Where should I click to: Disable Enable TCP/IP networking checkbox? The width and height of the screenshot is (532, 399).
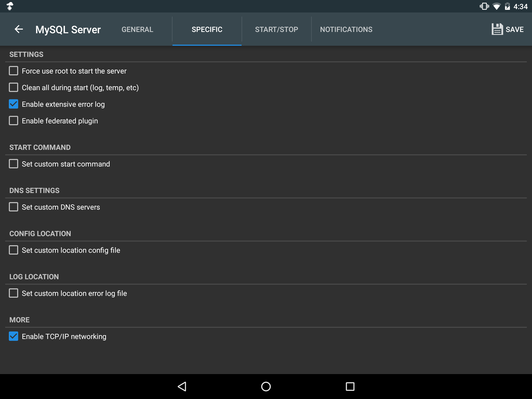[14, 336]
